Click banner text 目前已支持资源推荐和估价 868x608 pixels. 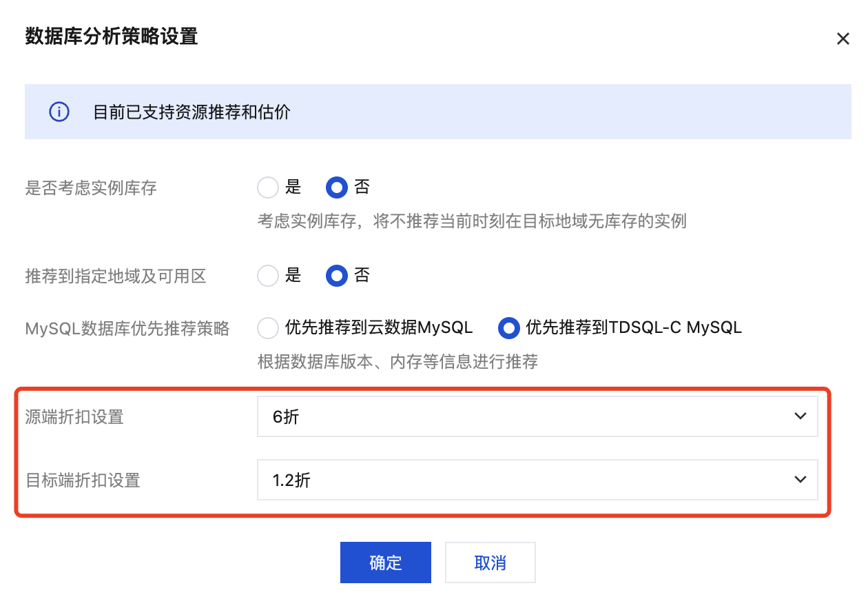click(x=192, y=112)
